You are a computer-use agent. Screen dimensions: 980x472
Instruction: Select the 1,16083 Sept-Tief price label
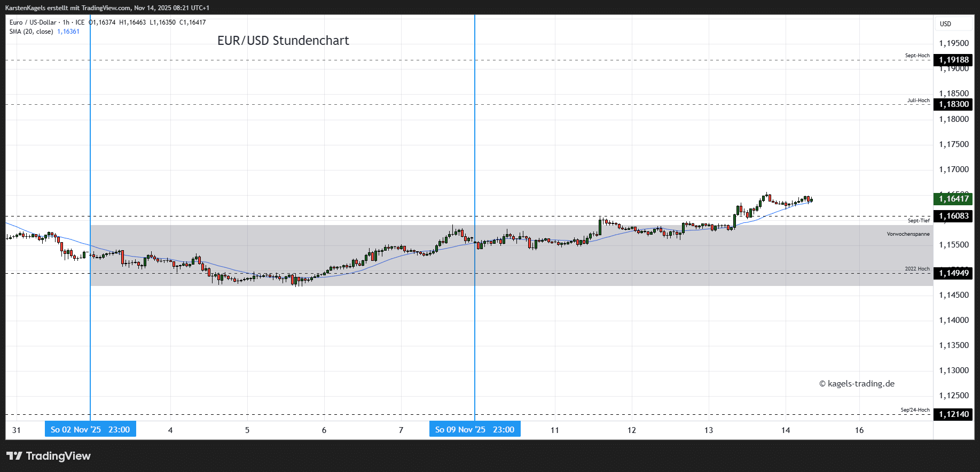953,216
